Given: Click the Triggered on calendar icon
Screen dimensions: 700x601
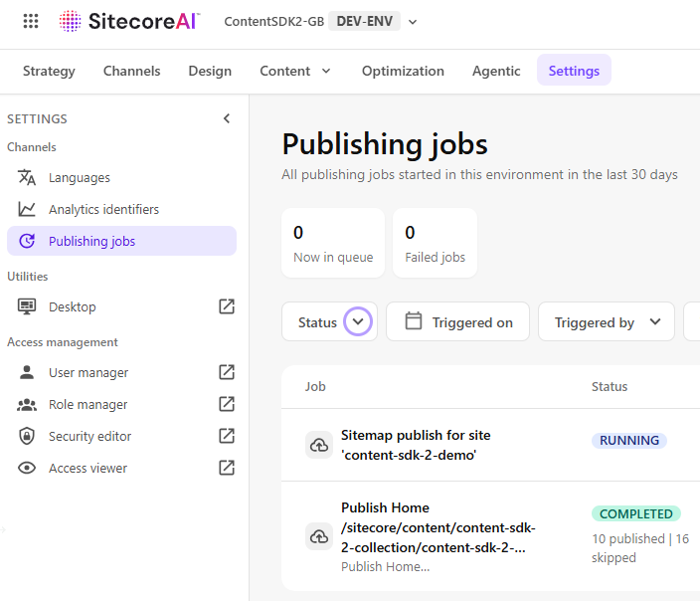Looking at the screenshot, I should [414, 320].
